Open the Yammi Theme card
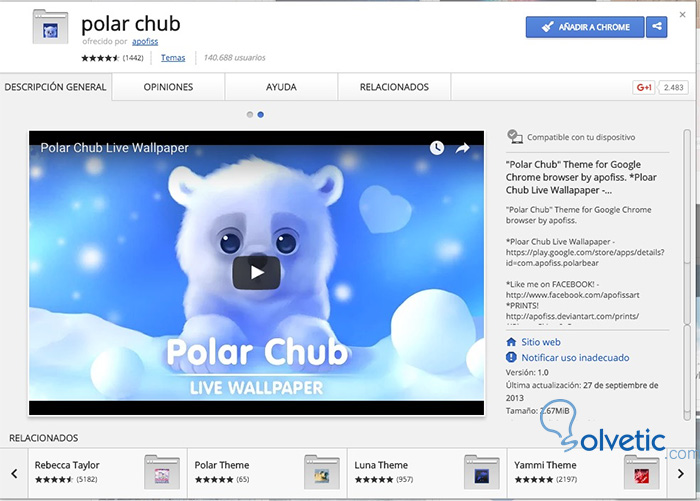 click(x=588, y=473)
